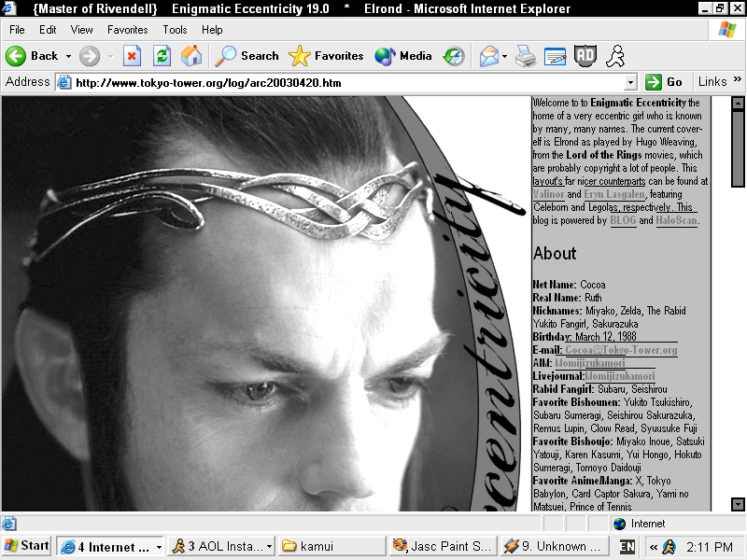Follow the Eryn Lasgalen link
747x560 pixels.
tap(614, 194)
